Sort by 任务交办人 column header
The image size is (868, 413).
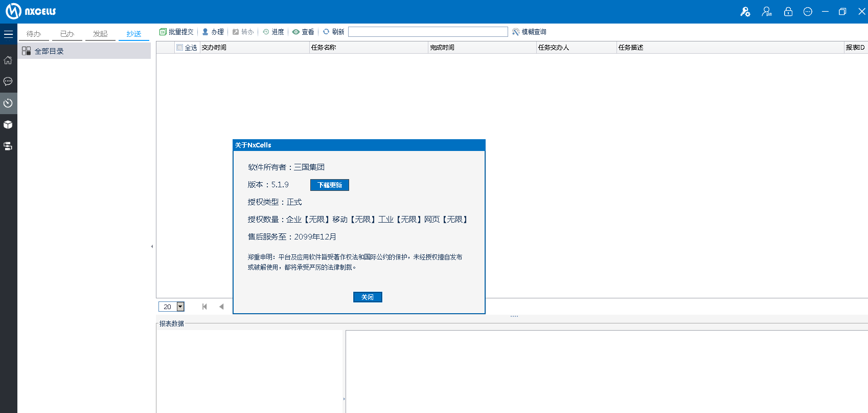[577, 48]
